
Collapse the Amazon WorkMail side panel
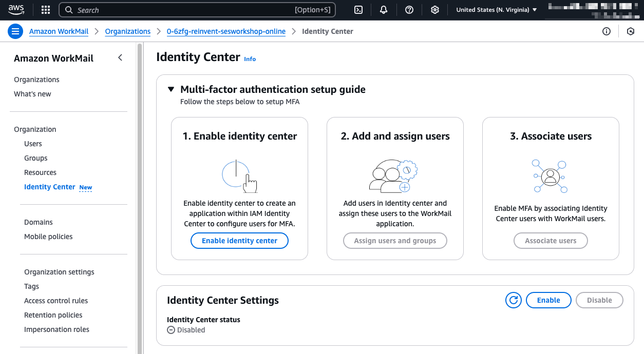[x=120, y=58]
